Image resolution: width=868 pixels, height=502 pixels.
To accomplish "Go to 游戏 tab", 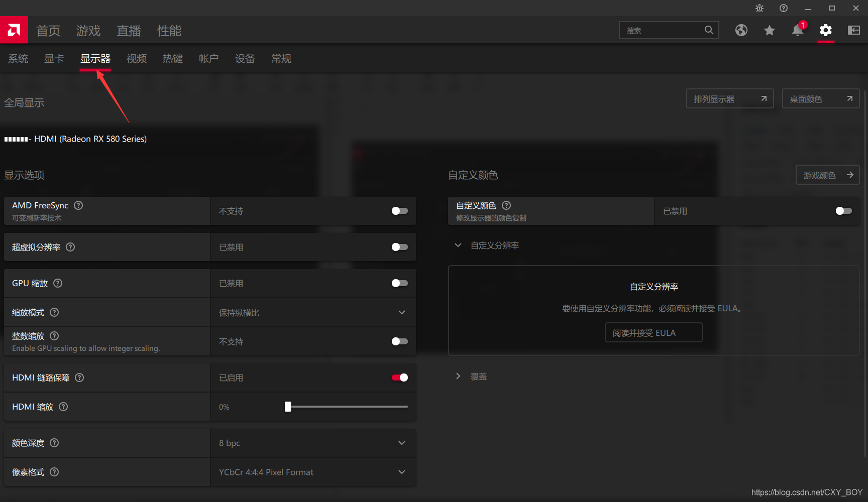I will (x=88, y=31).
